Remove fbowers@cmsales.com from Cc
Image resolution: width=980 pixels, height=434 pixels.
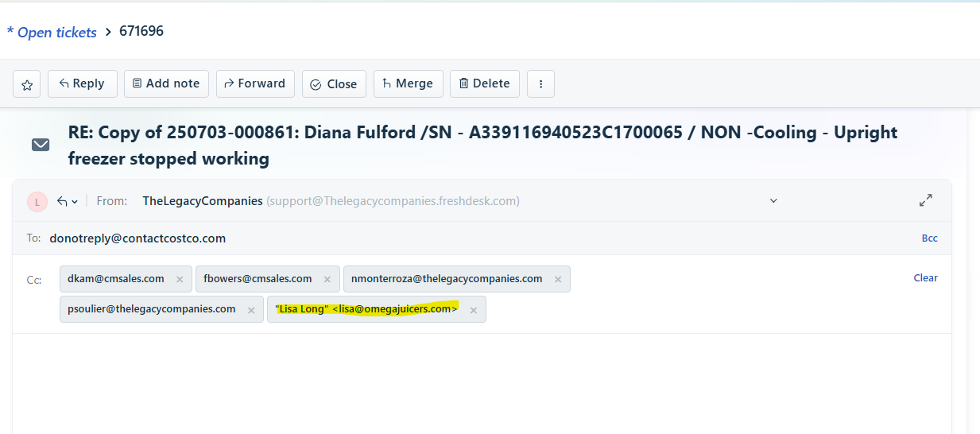point(327,280)
